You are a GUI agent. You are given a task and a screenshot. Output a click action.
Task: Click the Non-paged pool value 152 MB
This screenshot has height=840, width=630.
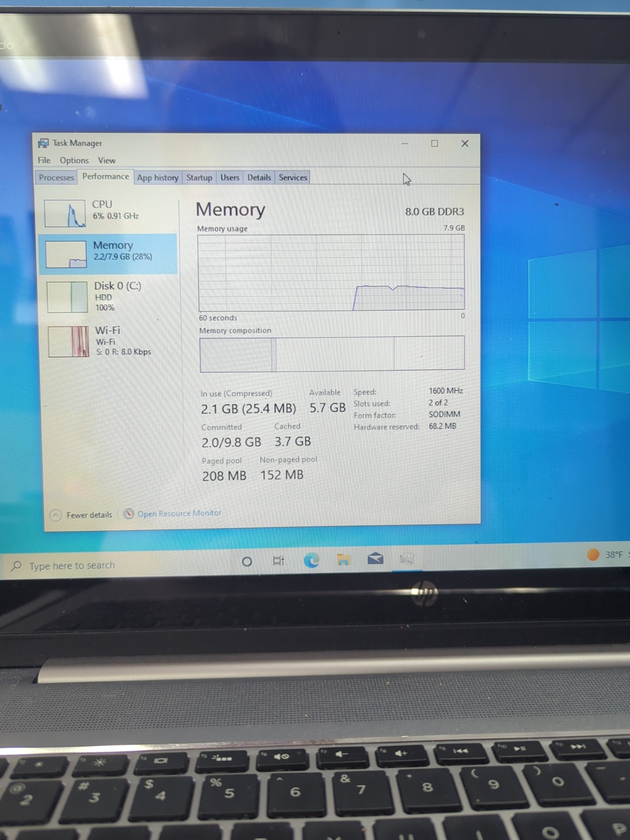[282, 475]
